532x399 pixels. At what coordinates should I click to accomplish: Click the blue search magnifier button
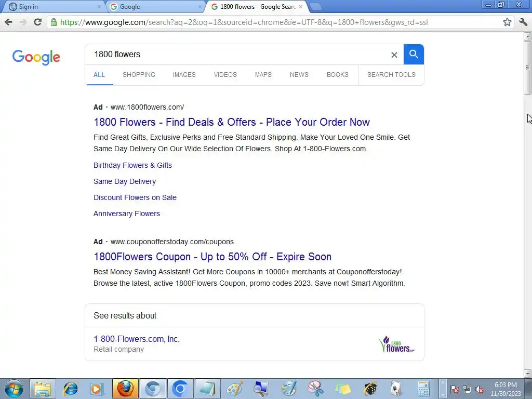pos(413,54)
